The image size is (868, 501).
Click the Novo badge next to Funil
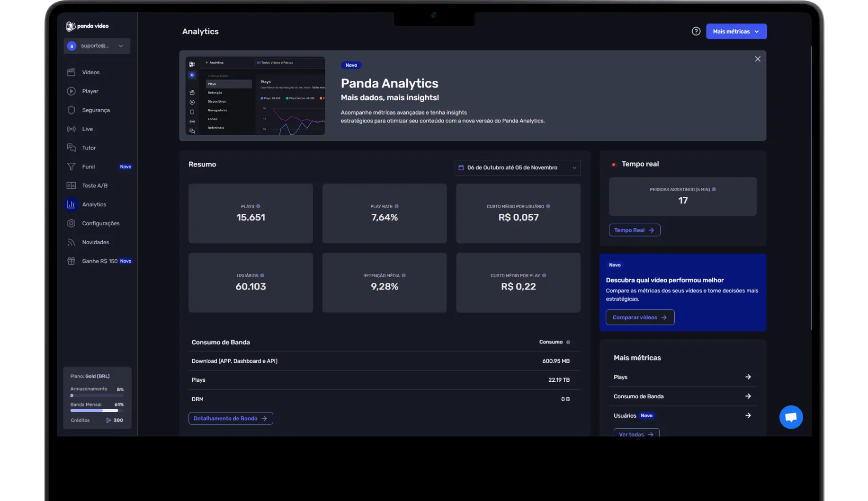pyautogui.click(x=125, y=167)
